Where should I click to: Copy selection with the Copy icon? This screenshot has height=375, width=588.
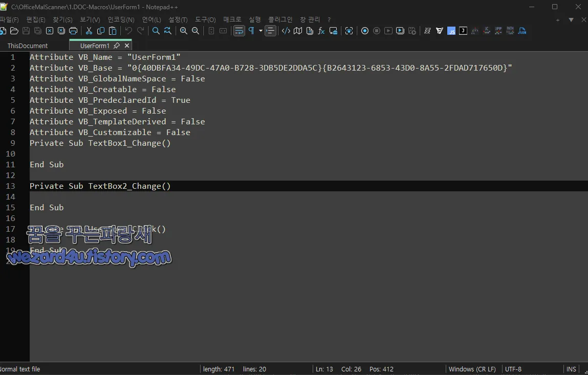(x=100, y=31)
